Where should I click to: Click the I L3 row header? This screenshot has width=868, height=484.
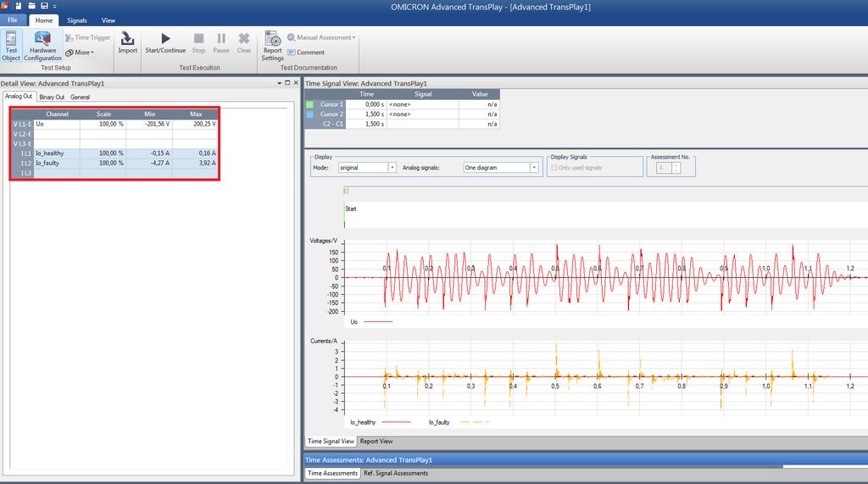point(23,173)
